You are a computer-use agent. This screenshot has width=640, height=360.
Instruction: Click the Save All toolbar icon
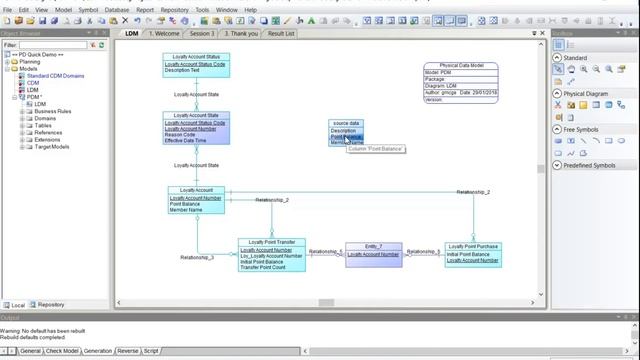(54, 21)
